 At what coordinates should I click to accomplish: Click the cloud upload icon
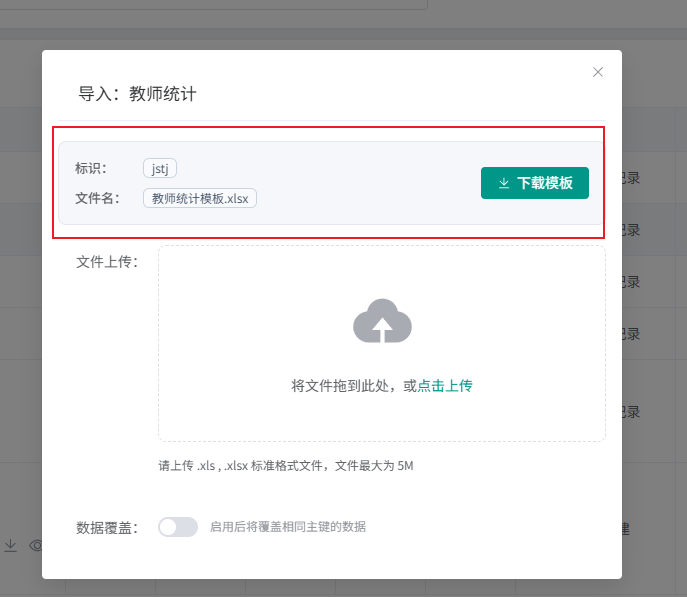(382, 321)
